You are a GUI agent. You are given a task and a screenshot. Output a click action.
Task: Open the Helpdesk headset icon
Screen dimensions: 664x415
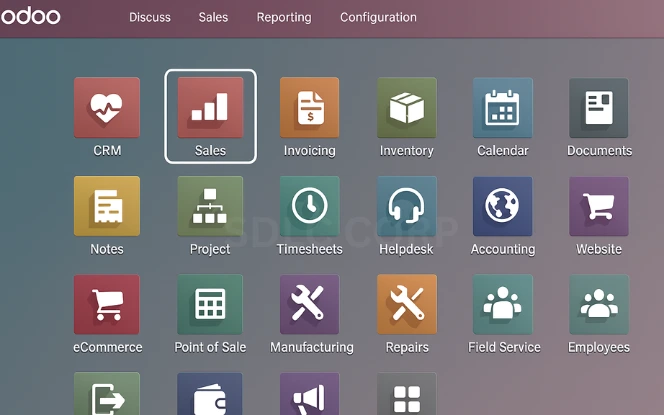[x=407, y=206]
